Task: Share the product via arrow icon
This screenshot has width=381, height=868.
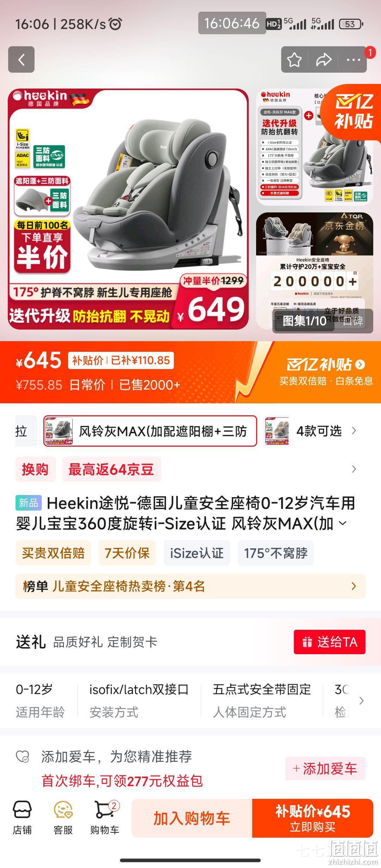Action: pos(323,60)
